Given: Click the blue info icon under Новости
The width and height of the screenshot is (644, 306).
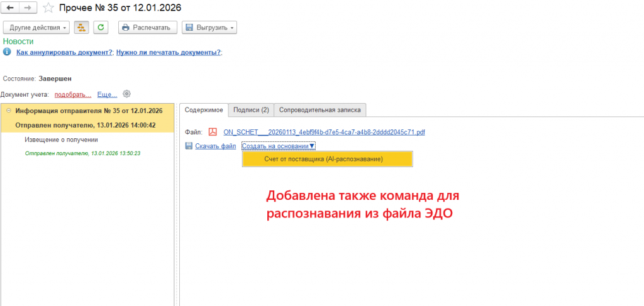Looking at the screenshot, I should [6, 52].
